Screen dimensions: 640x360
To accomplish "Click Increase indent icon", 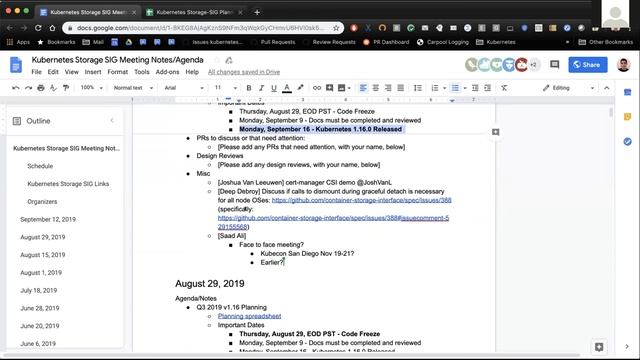I will click(x=487, y=88).
